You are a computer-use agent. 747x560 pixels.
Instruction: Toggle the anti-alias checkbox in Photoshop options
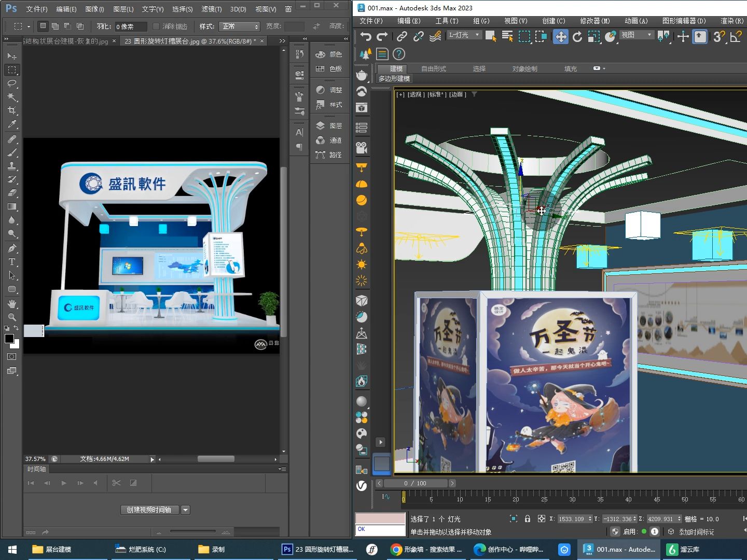click(156, 26)
